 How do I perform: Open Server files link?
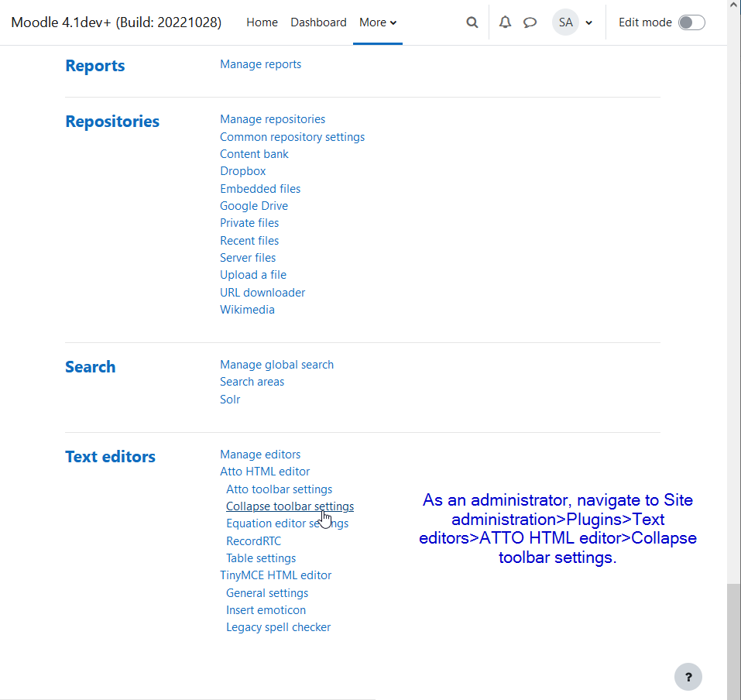248,258
